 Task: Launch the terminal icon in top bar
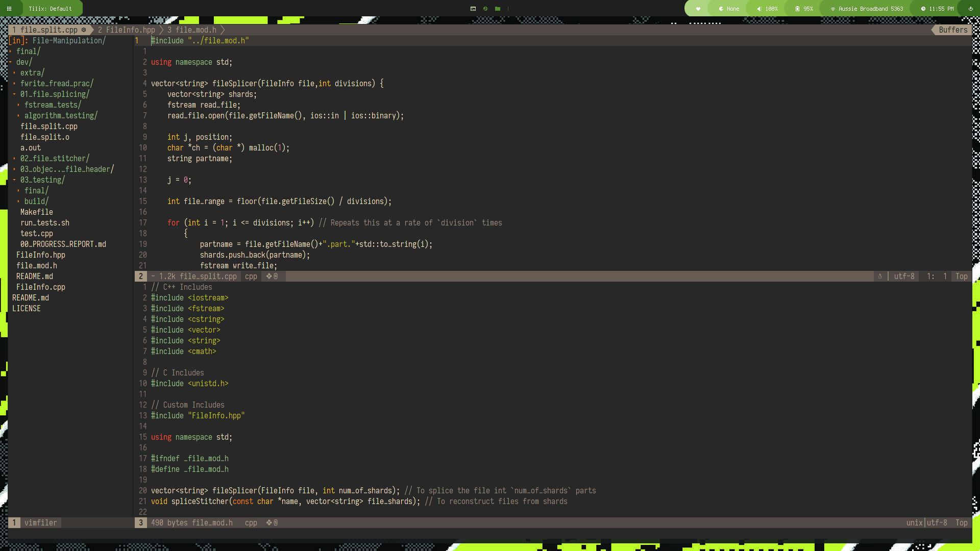coord(473,9)
